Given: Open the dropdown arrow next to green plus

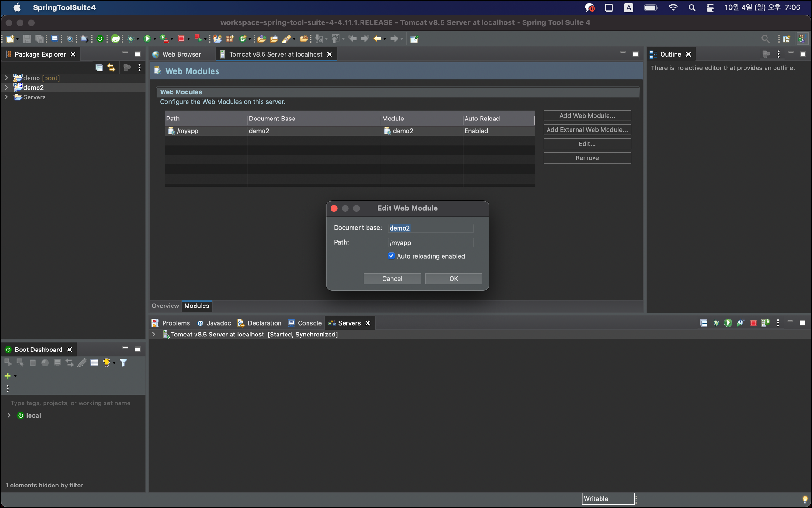Looking at the screenshot, I should click(x=15, y=376).
